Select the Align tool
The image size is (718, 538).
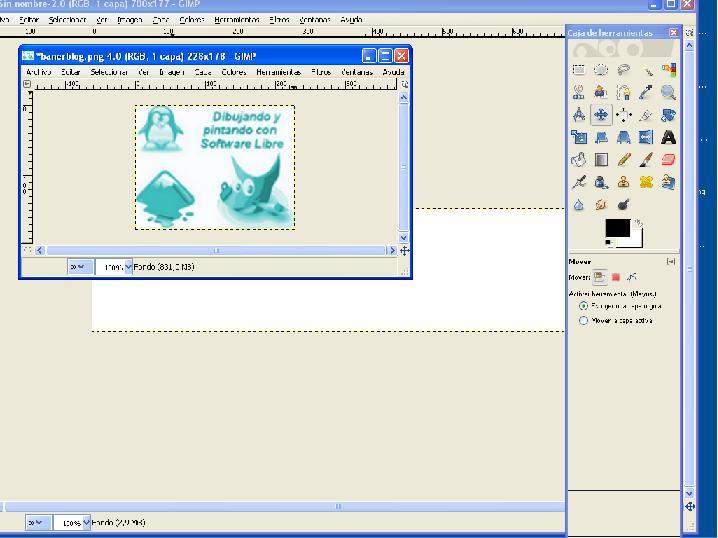pyautogui.click(x=623, y=114)
